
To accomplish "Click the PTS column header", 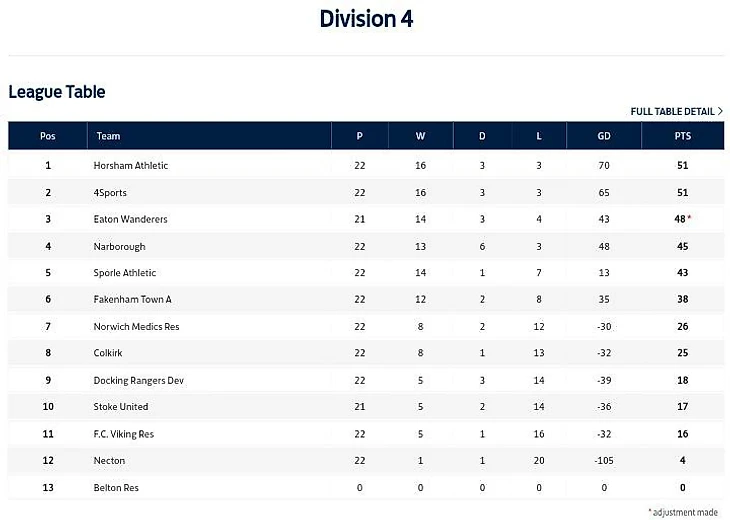I will pos(683,136).
